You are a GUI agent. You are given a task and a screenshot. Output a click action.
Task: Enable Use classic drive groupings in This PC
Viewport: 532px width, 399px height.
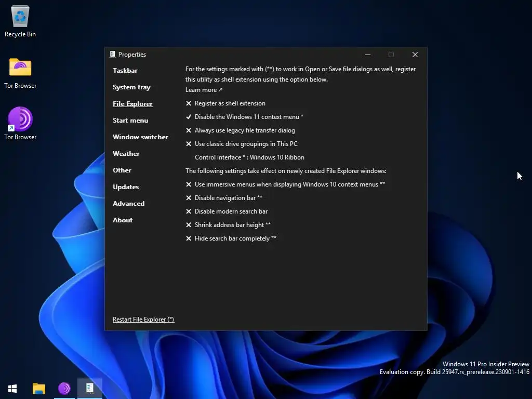(x=242, y=144)
